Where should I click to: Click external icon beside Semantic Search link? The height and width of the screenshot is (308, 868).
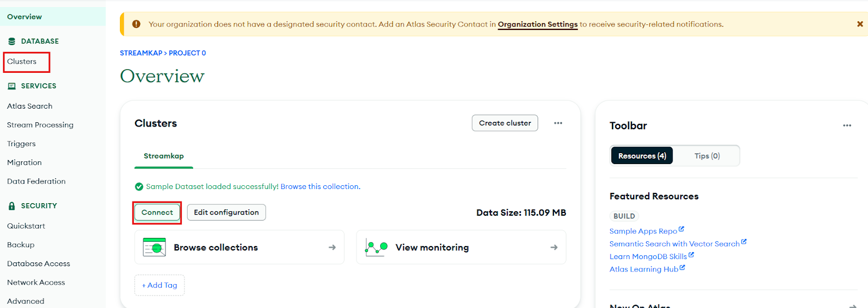[744, 242]
